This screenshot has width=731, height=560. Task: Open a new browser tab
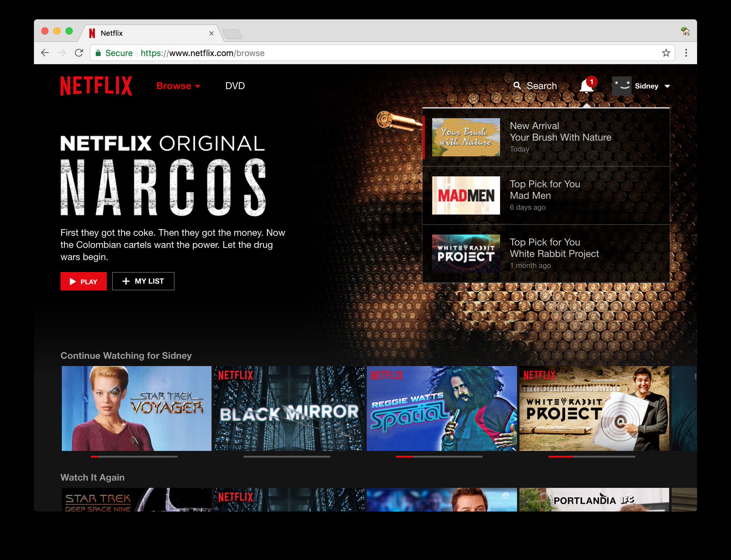pos(232,34)
